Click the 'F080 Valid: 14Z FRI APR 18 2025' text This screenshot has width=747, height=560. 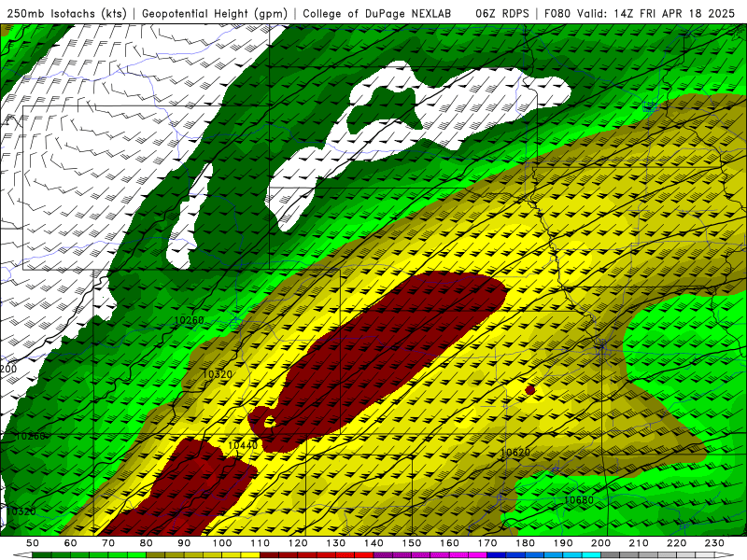click(640, 14)
